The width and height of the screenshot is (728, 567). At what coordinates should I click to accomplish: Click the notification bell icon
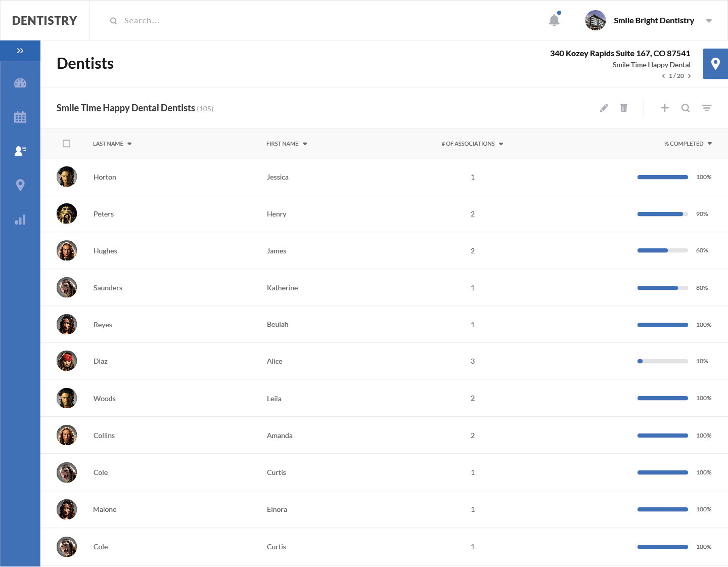554,20
